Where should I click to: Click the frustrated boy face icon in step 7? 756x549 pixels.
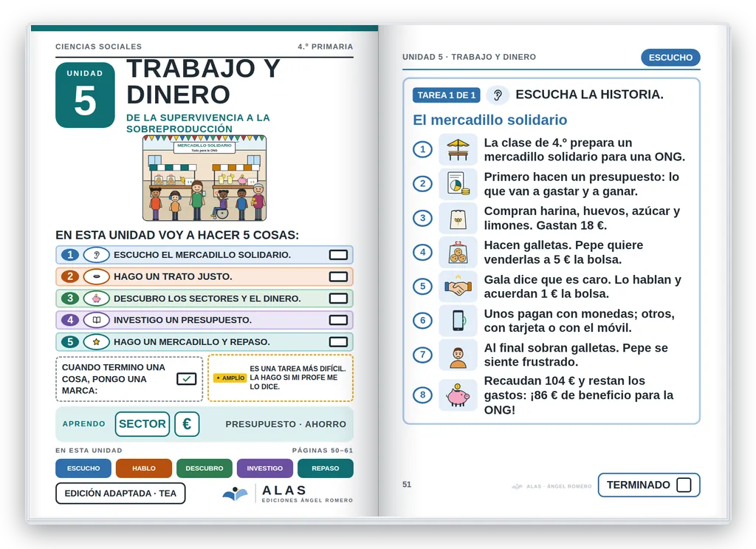point(458,355)
